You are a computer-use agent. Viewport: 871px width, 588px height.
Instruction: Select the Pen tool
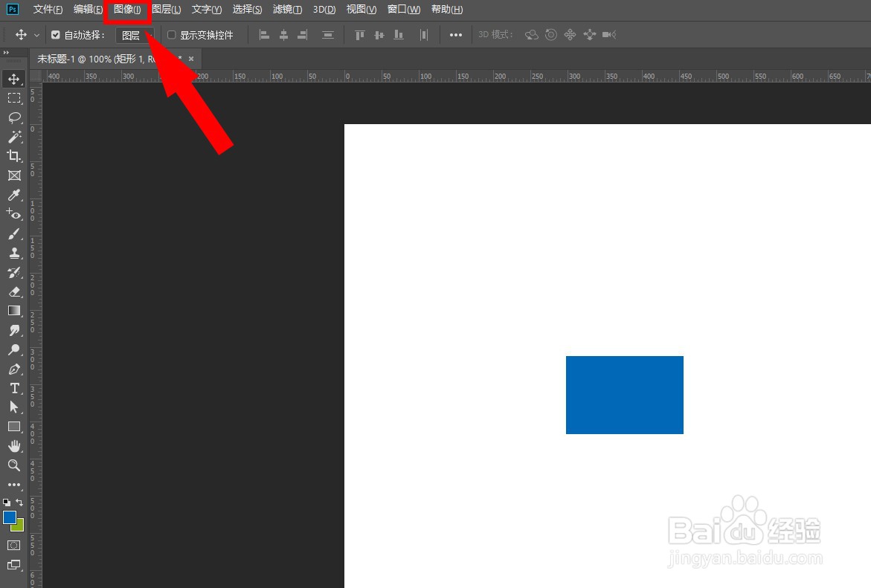point(14,369)
